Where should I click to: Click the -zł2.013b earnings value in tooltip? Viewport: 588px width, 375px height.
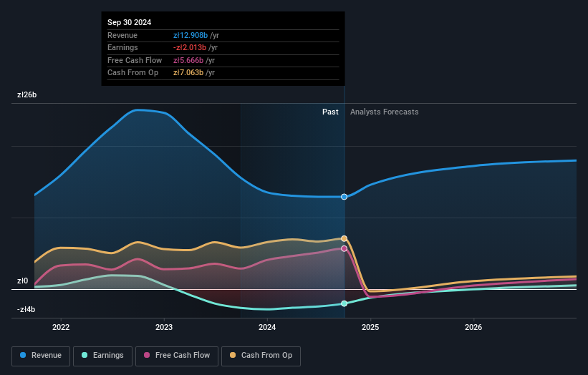pyautogui.click(x=190, y=47)
